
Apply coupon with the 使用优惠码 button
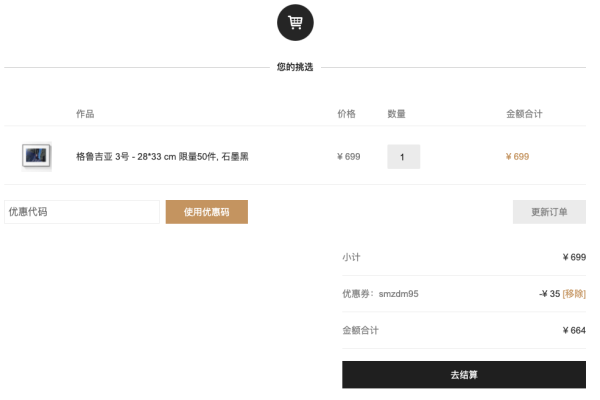207,212
